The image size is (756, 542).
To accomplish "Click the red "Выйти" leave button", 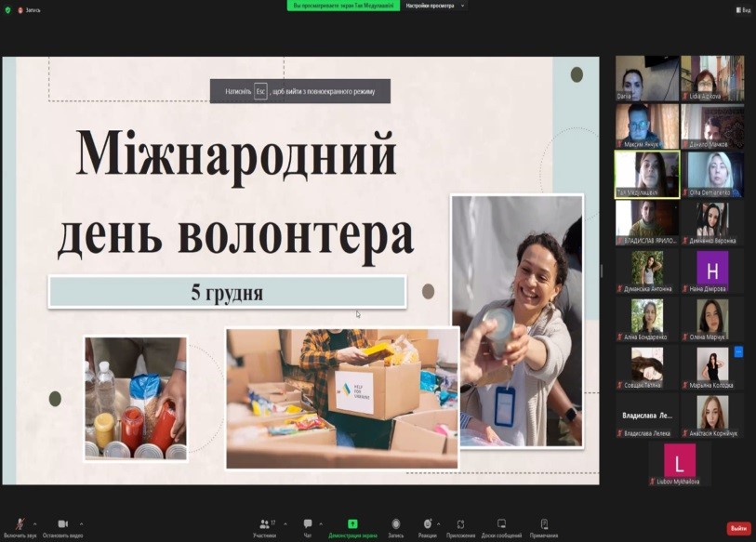I will point(738,528).
